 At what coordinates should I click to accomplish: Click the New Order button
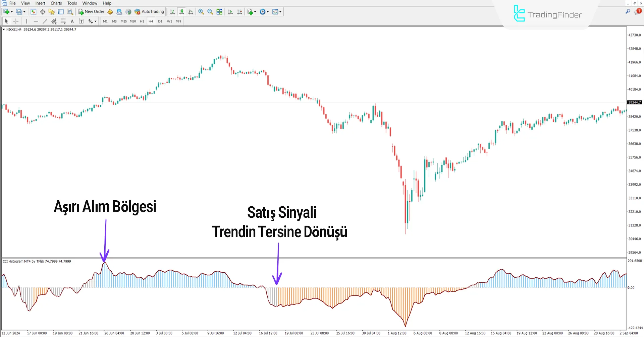coord(91,12)
